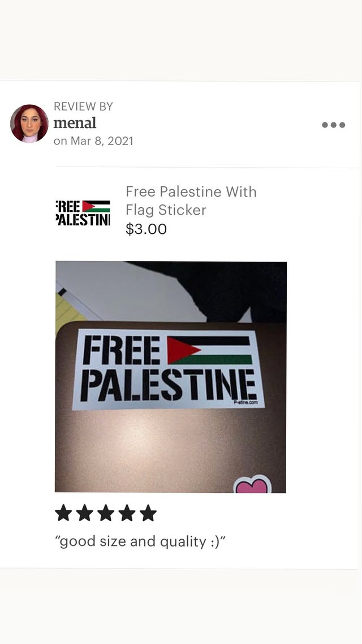This screenshot has width=362, height=644.
Task: Open the small product listing thumbnail
Action: pyautogui.click(x=83, y=213)
